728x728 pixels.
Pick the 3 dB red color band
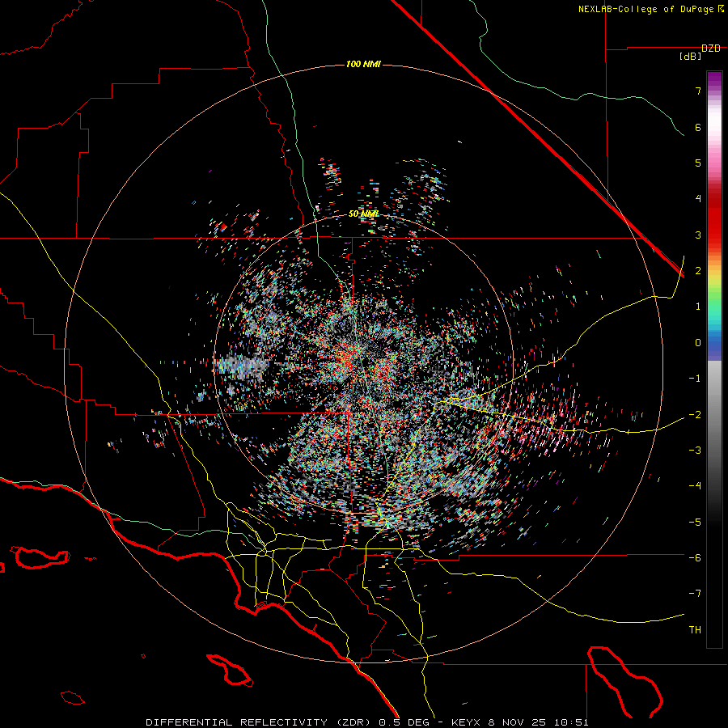[714, 235]
